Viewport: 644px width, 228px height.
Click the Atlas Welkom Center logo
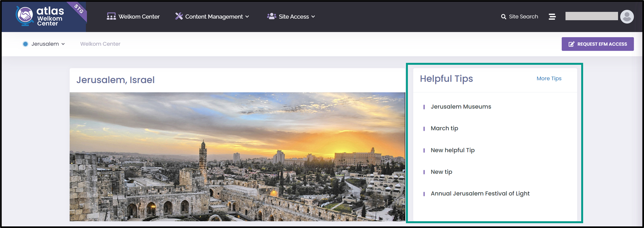click(40, 16)
